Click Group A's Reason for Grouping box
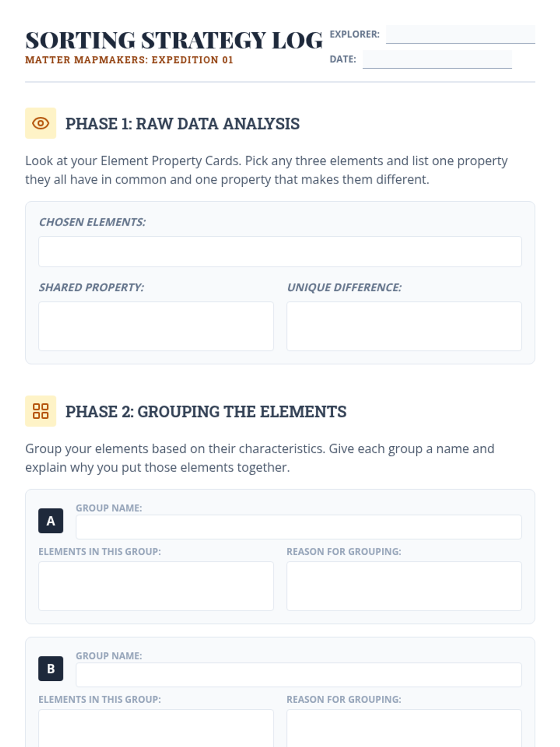The width and height of the screenshot is (560, 747). click(404, 586)
